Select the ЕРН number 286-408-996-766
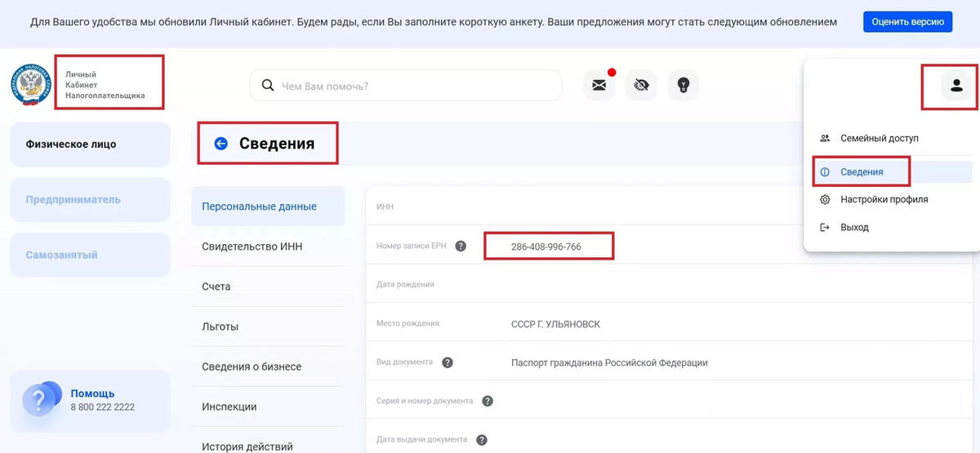Screen dimensions: 980x453 point(546,246)
